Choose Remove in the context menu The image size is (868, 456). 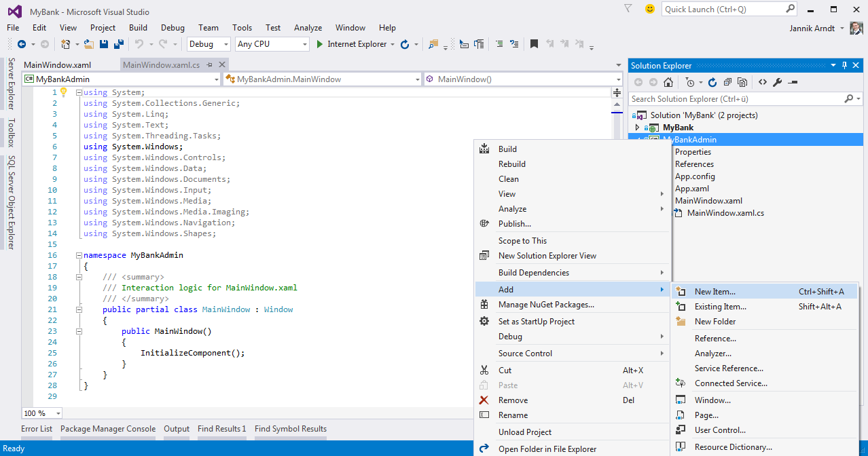pos(573,400)
